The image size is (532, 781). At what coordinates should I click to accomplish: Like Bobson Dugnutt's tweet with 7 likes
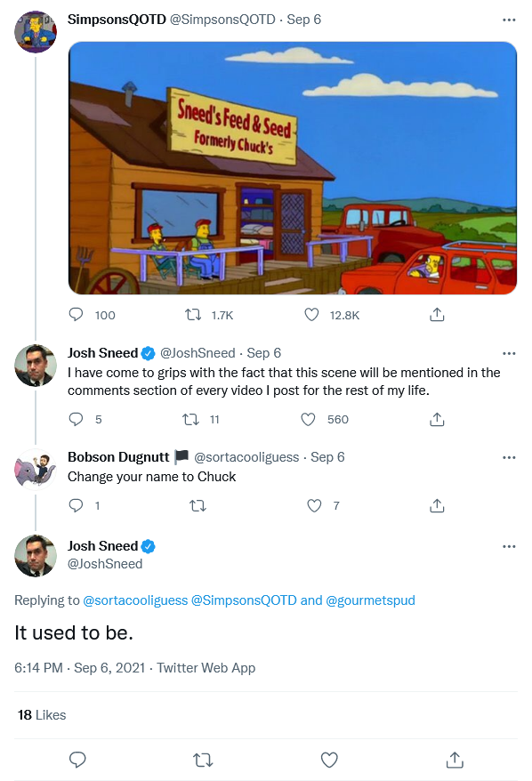pyautogui.click(x=314, y=505)
